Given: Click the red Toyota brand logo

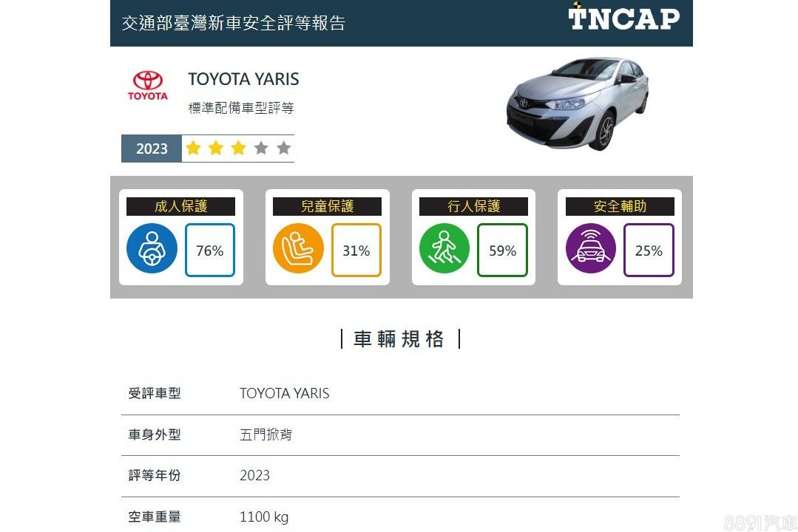Looking at the screenshot, I should (148, 86).
